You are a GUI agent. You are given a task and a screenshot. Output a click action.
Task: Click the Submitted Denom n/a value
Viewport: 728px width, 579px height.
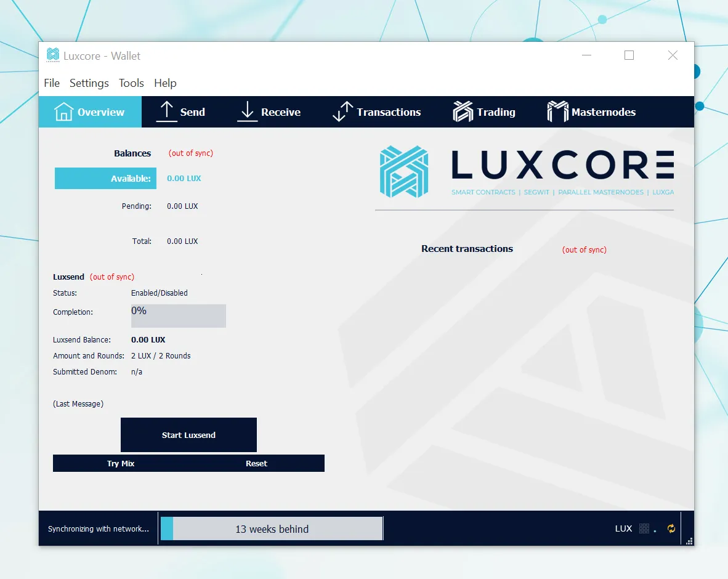(x=137, y=372)
